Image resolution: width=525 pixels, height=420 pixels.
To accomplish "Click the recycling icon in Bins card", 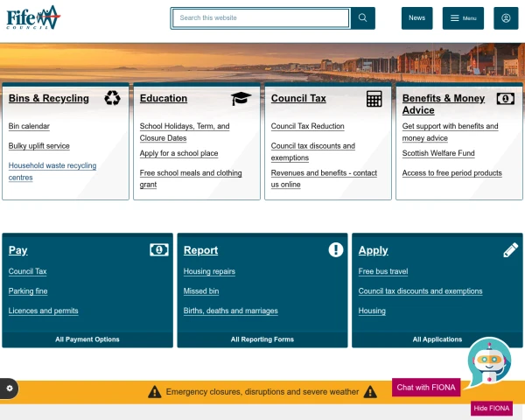I will tap(112, 98).
